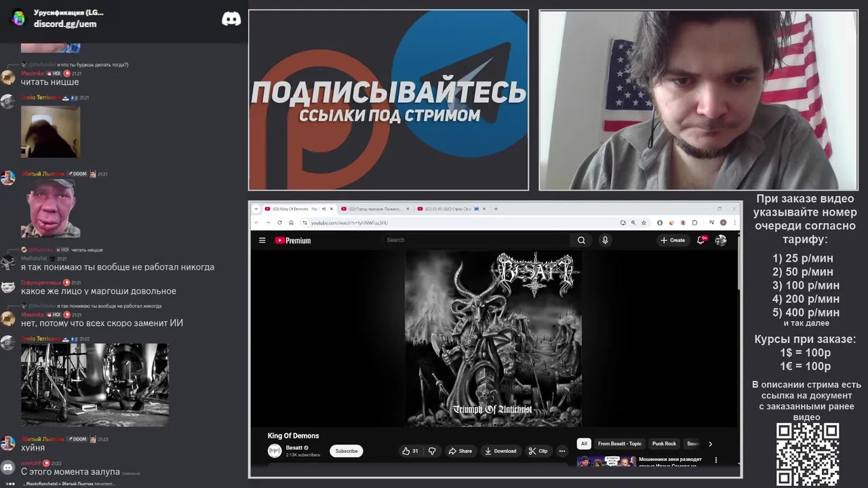Open the Chrome three-dot menu
The image size is (868, 488).
734,222
